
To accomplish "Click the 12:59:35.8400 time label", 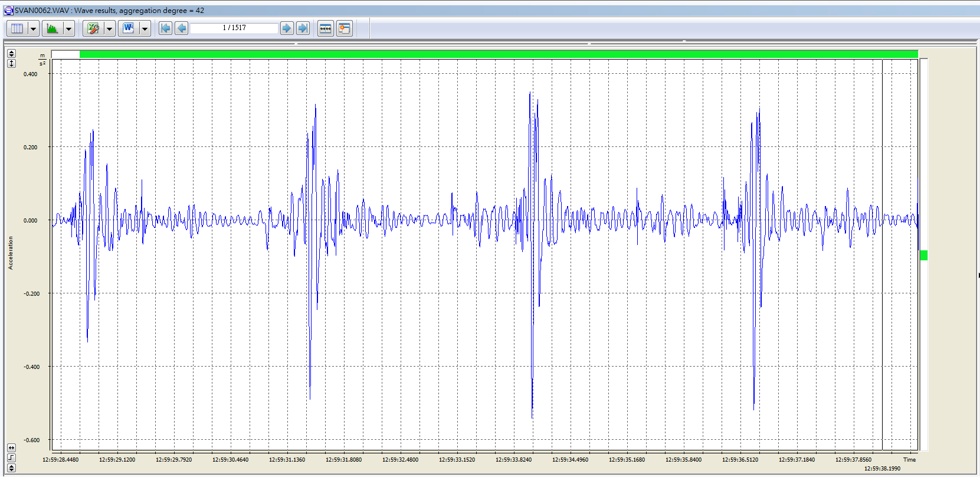I will click(x=684, y=460).
